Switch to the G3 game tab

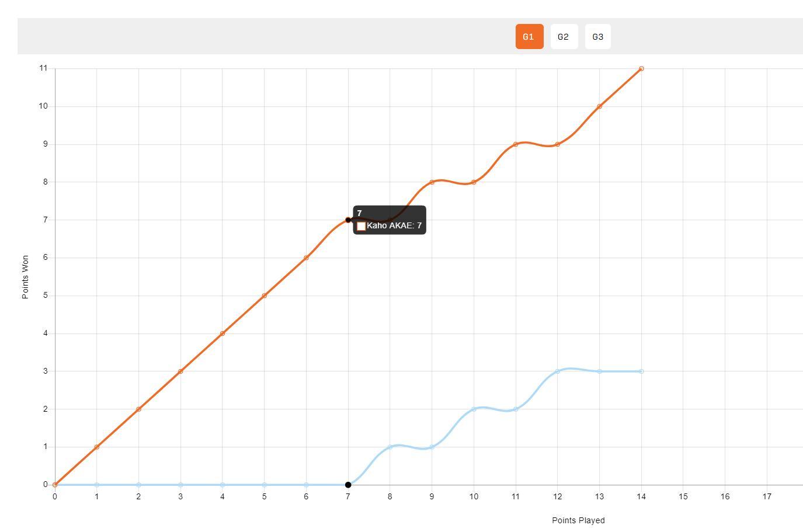(x=597, y=37)
